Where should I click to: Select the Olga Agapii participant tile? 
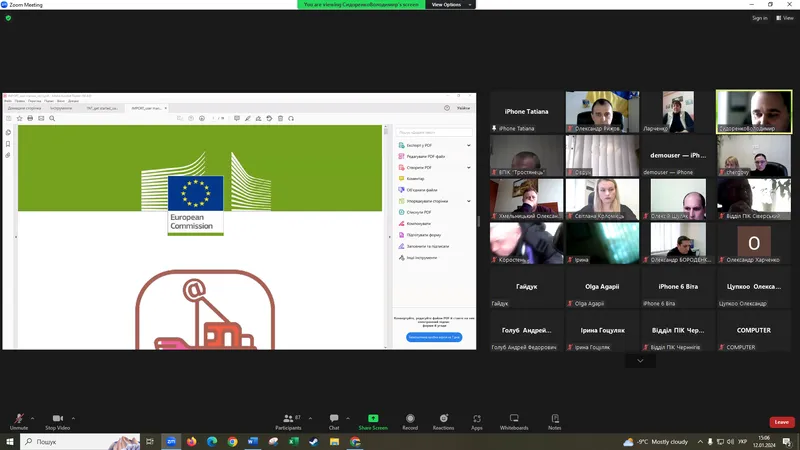pos(602,287)
